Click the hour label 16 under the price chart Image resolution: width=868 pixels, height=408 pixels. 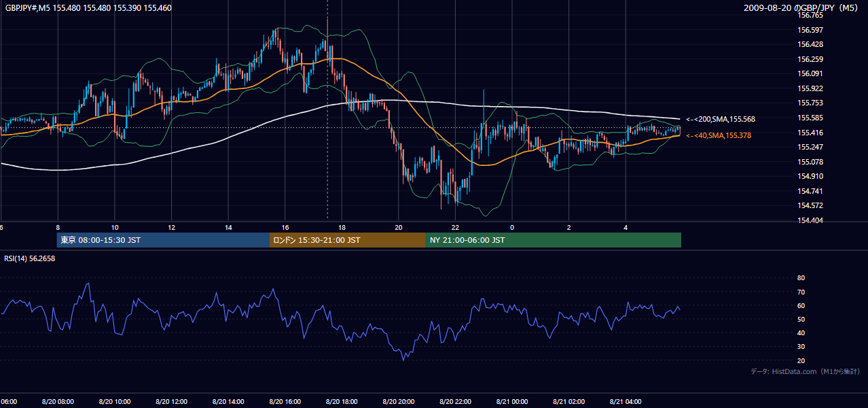(285, 228)
